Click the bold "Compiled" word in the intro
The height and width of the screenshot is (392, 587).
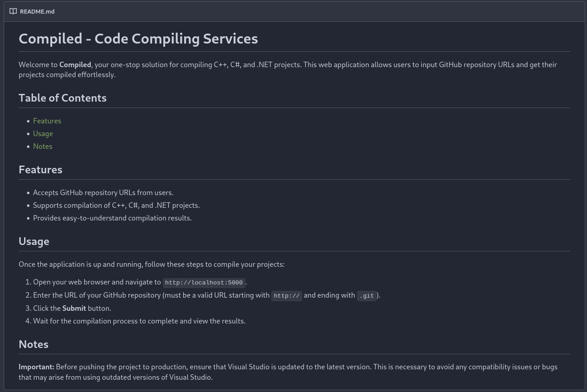[75, 64]
